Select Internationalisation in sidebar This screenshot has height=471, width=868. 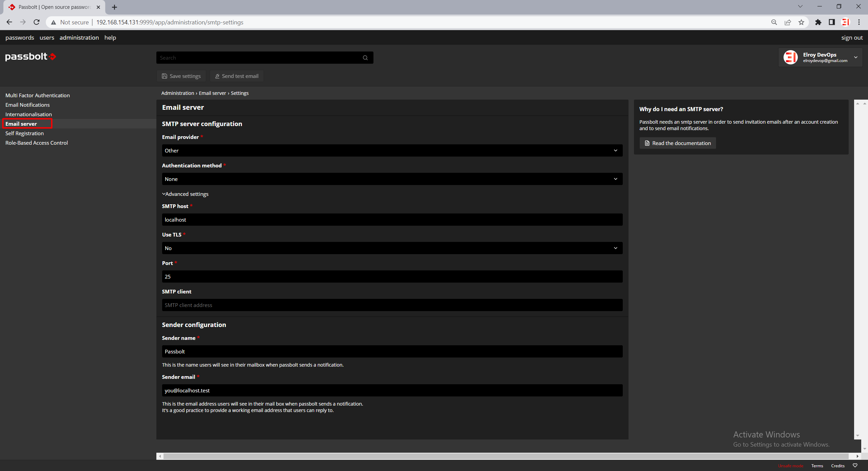pos(28,115)
